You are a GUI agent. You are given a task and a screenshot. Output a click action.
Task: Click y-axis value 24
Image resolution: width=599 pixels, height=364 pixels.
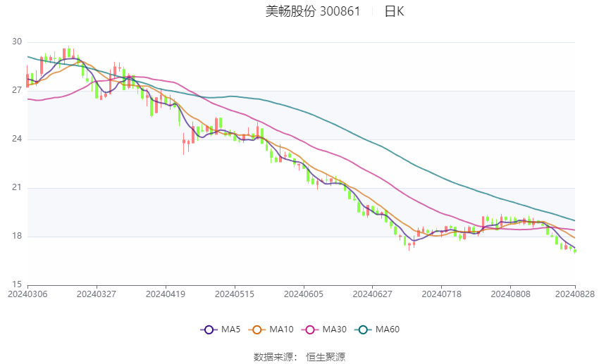click(17, 139)
